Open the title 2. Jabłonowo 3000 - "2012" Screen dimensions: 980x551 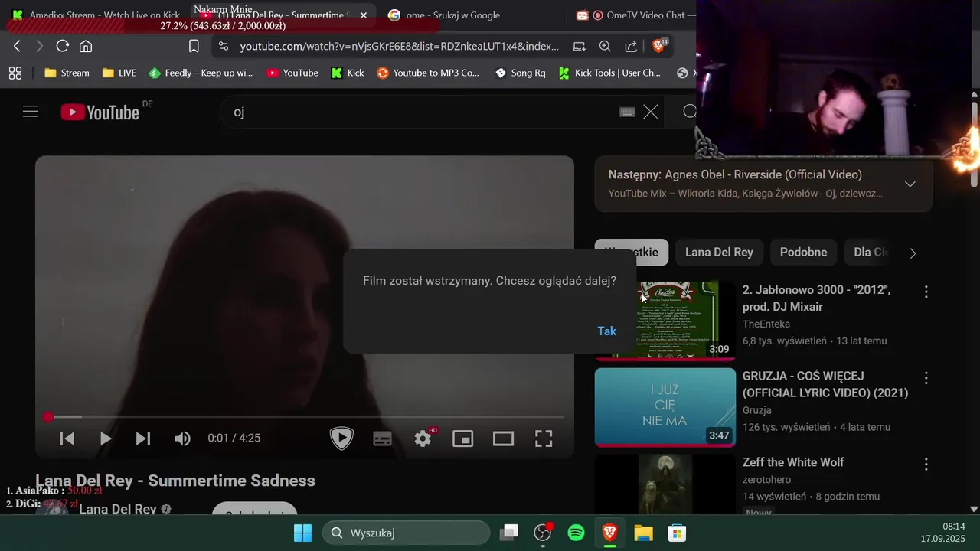pos(816,298)
